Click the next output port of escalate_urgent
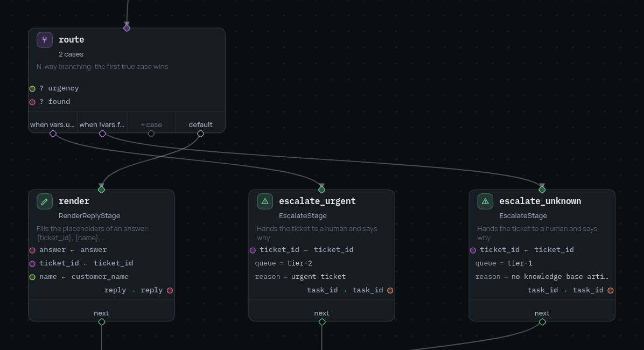Screen dimensions: 644x350 (322, 322)
